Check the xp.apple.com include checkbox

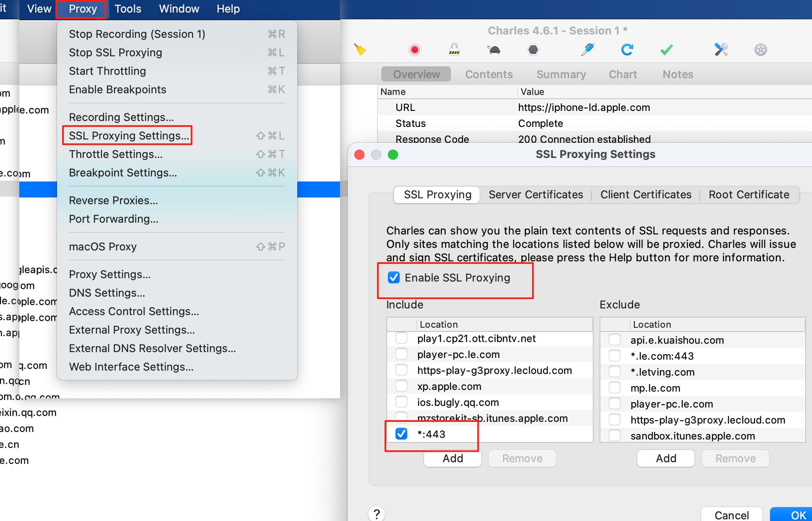coord(401,386)
